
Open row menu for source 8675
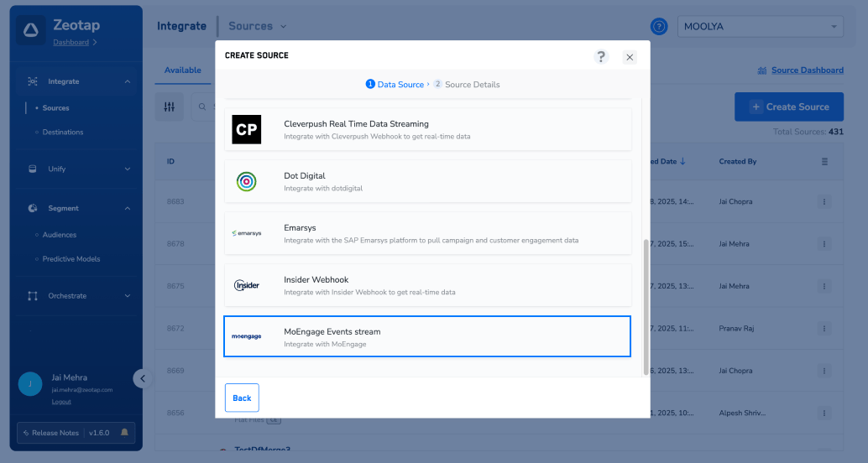(824, 287)
